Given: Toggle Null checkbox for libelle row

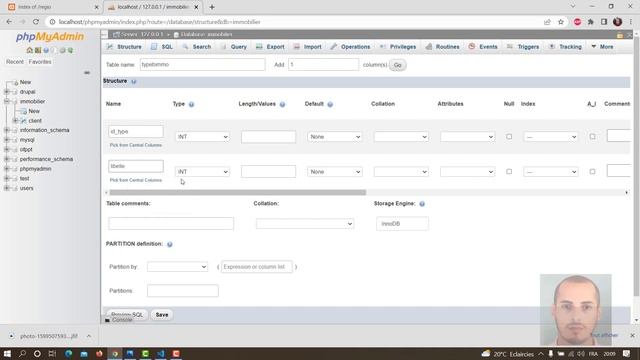Looking at the screenshot, I should pos(509,171).
